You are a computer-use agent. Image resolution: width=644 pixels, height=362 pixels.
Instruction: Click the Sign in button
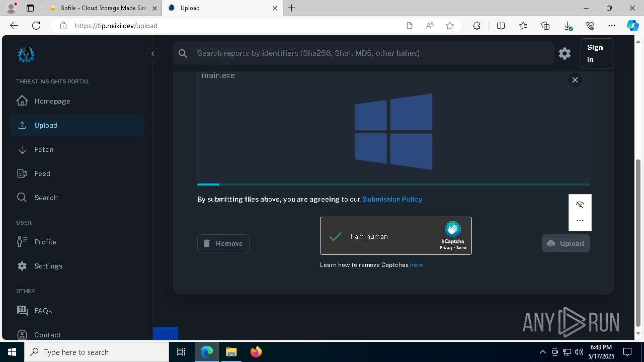pos(597,53)
